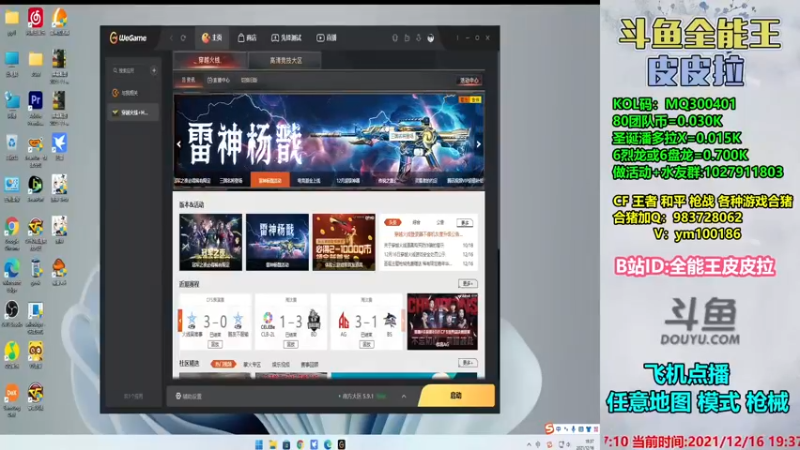Open 辅助设置 assist settings in the bottom bar
The width and height of the screenshot is (800, 450).
[189, 396]
